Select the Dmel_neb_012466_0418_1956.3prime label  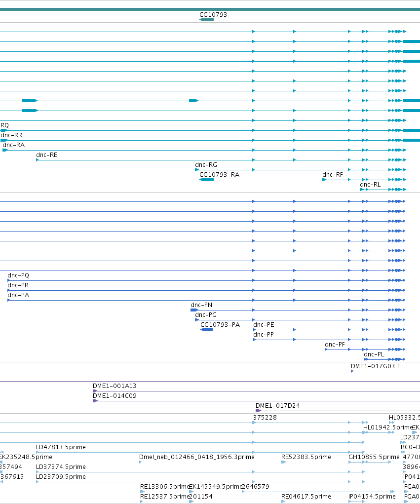pyautogui.click(x=196, y=457)
